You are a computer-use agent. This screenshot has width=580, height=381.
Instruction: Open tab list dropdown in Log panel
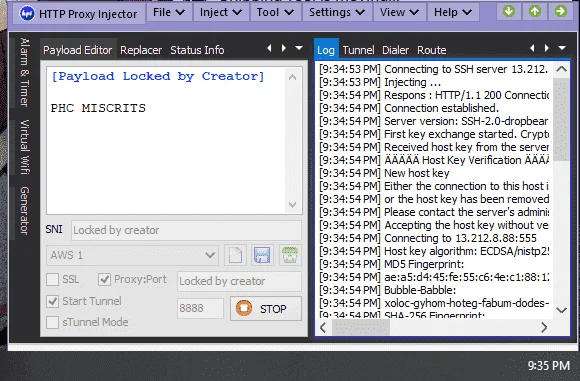point(562,48)
